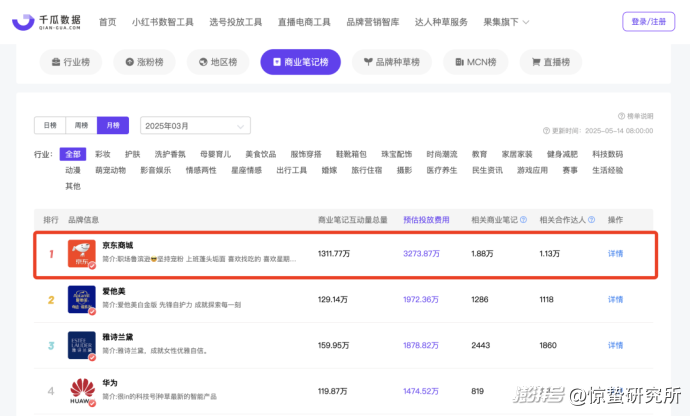Filter industry by 动漫

73,170
